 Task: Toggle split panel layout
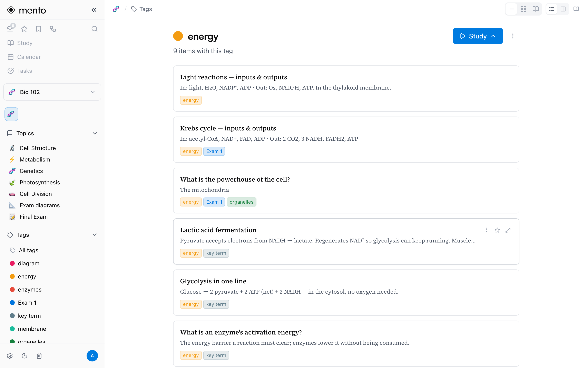coord(563,9)
